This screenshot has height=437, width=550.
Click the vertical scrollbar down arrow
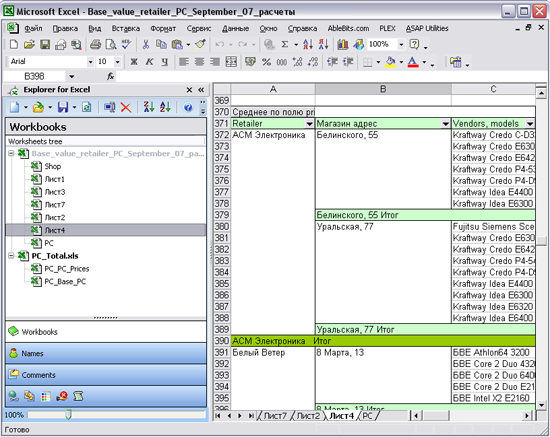pyautogui.click(x=541, y=405)
